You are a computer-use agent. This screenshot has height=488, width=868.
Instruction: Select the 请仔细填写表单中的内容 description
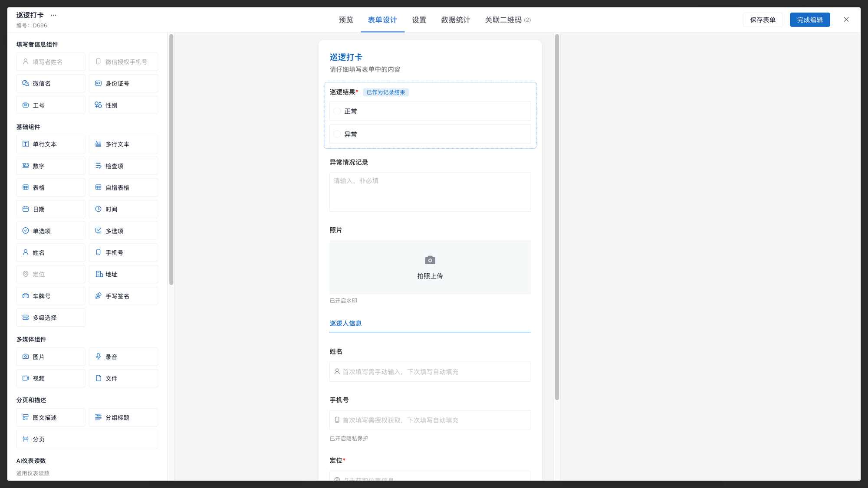365,69
